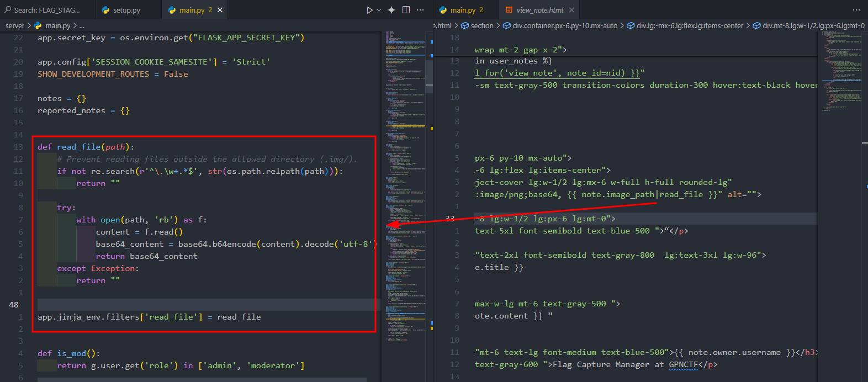
Task: Open the '...' breadcrumb symbol in left editor
Action: pyautogui.click(x=82, y=25)
